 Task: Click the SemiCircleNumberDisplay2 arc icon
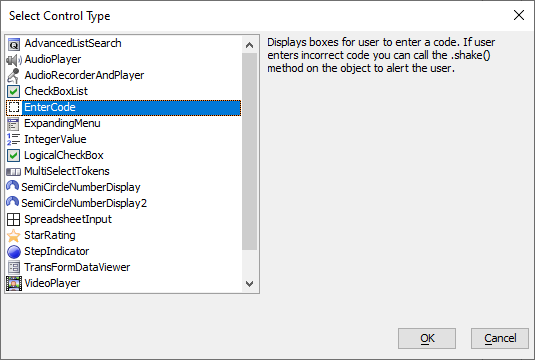(x=13, y=202)
